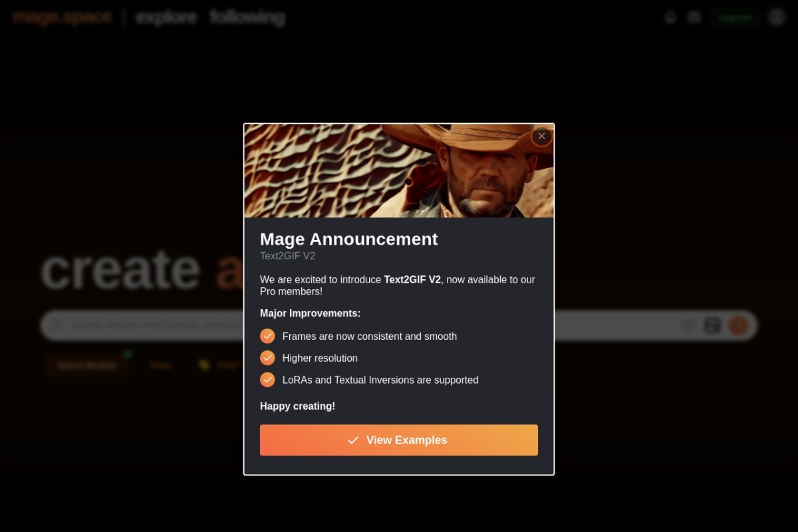Click the View Examples button
The height and width of the screenshot is (532, 798).
pos(399,440)
